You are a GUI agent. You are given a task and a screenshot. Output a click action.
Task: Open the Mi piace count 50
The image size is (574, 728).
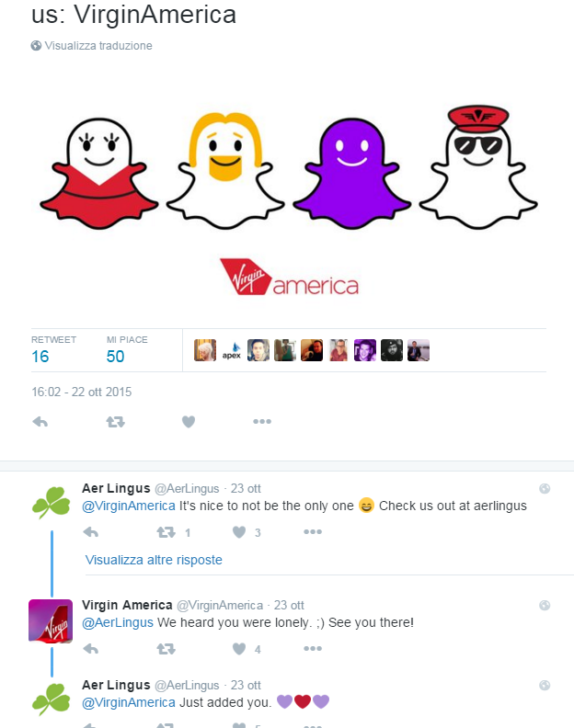(115, 357)
